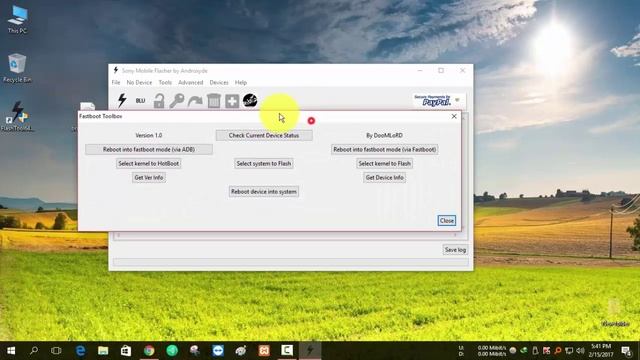Click Get Device Info button
640x360 pixels.
384,178
